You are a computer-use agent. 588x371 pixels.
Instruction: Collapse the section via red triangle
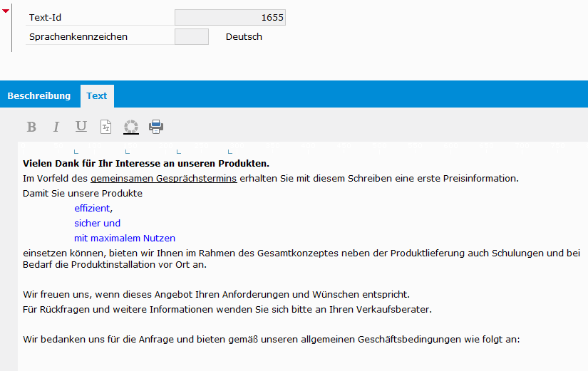coord(6,11)
